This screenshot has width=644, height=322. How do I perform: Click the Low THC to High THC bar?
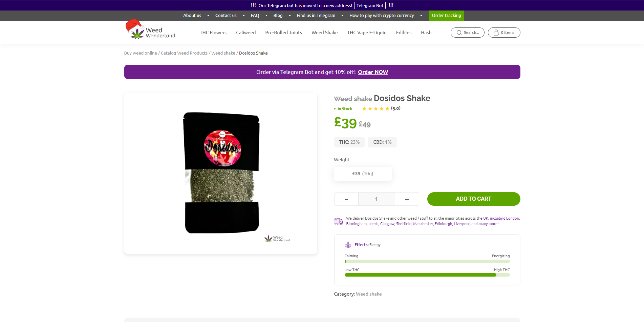(427, 275)
